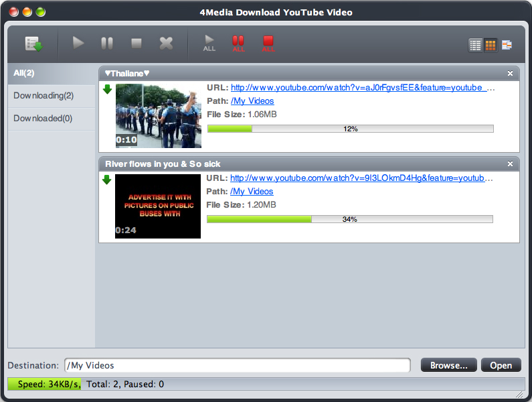Open the River flows in you URL
Viewport: 532px width, 402px height.
point(361,178)
